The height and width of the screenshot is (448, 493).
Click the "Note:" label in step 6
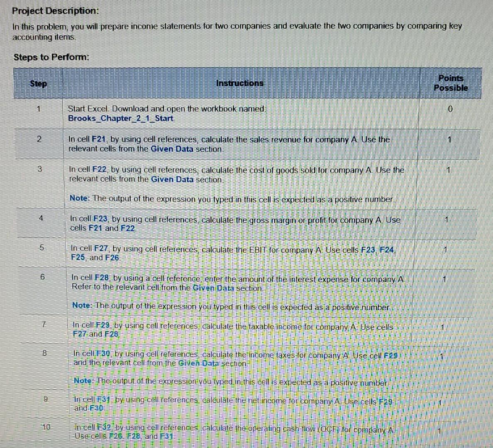[x=83, y=305]
